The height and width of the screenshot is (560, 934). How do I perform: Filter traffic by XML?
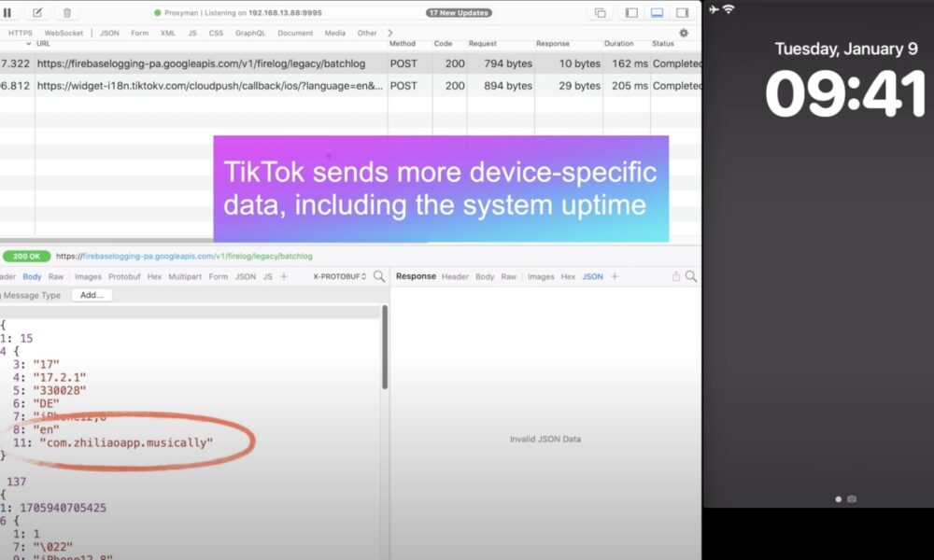pos(168,33)
